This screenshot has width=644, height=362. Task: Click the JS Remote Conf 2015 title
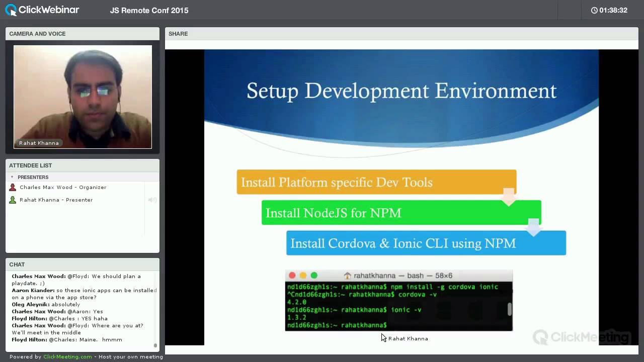click(149, 11)
